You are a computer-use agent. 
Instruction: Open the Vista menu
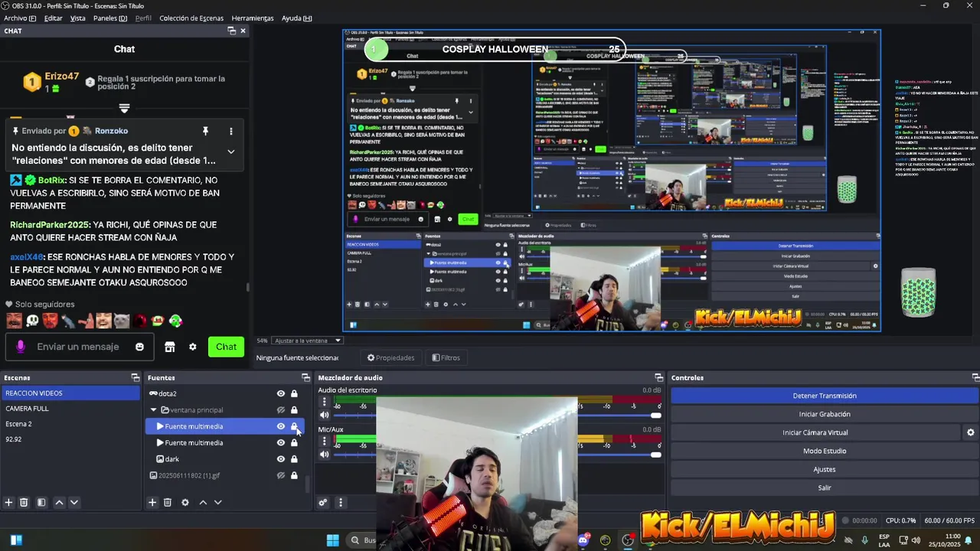pos(78,18)
